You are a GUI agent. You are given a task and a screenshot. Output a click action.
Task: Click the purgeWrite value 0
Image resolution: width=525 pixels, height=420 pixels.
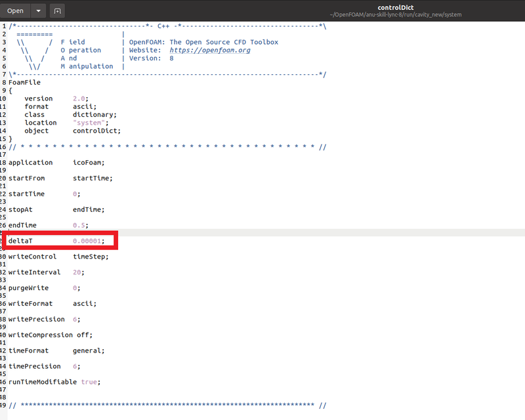pos(75,287)
